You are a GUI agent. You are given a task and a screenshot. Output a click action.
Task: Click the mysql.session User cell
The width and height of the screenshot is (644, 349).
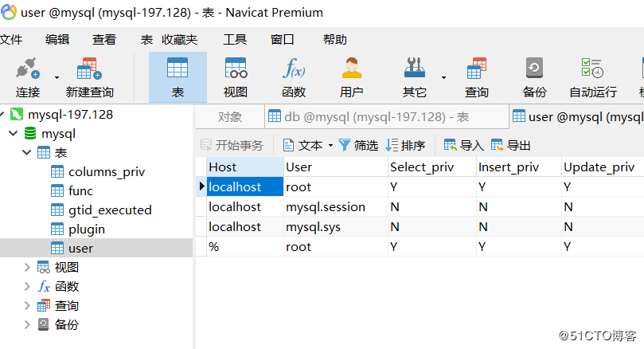pos(336,206)
